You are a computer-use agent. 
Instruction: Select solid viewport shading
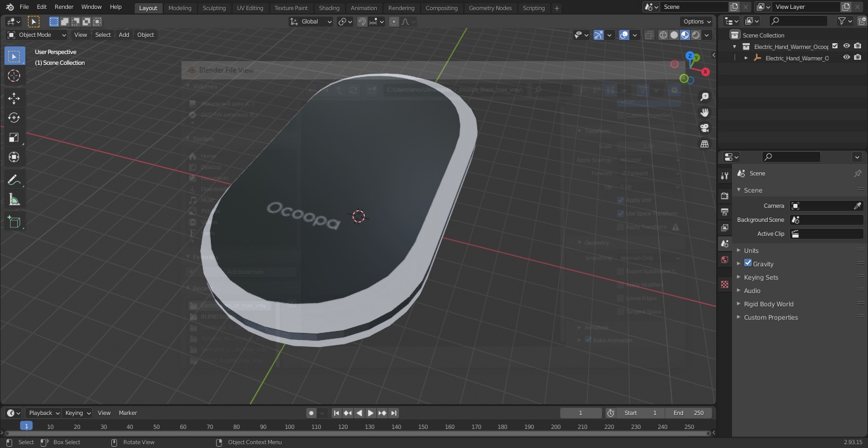[674, 35]
